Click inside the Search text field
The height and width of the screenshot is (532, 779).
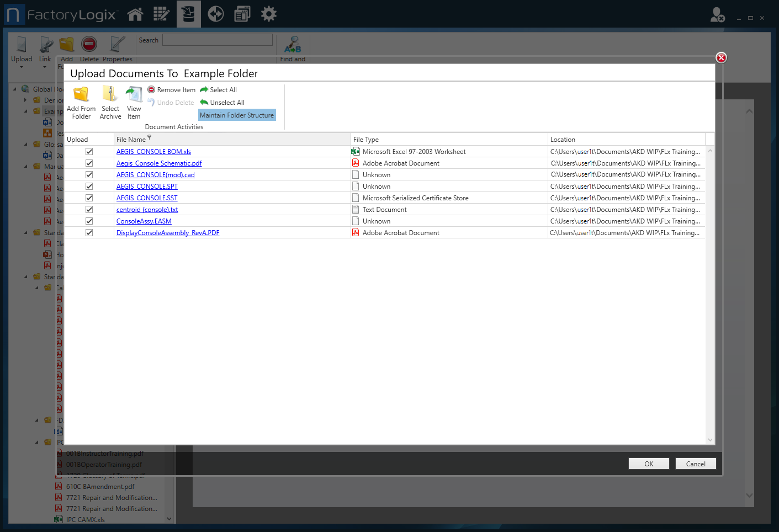tap(217, 40)
